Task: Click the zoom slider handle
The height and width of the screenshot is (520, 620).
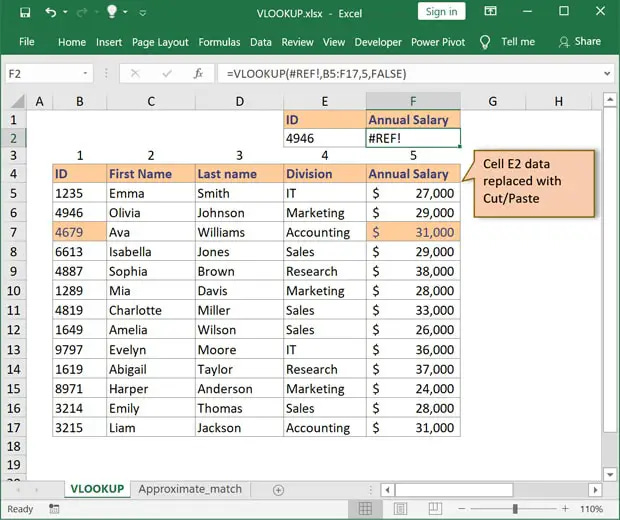Action: [x=515, y=509]
